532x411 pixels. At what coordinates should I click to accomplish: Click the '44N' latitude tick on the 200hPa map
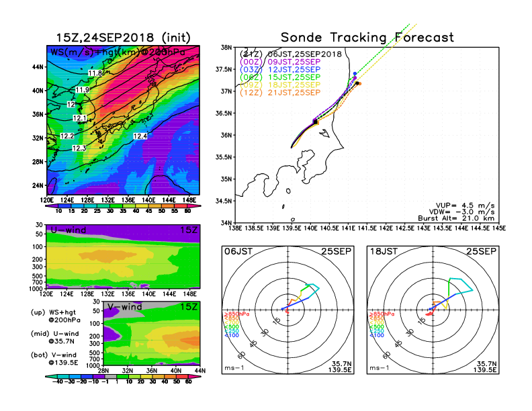(x=38, y=66)
